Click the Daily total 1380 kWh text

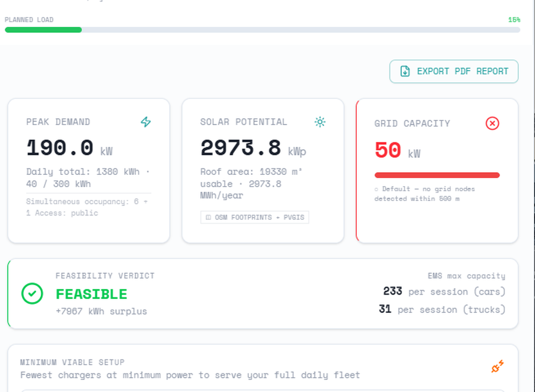tap(88, 178)
